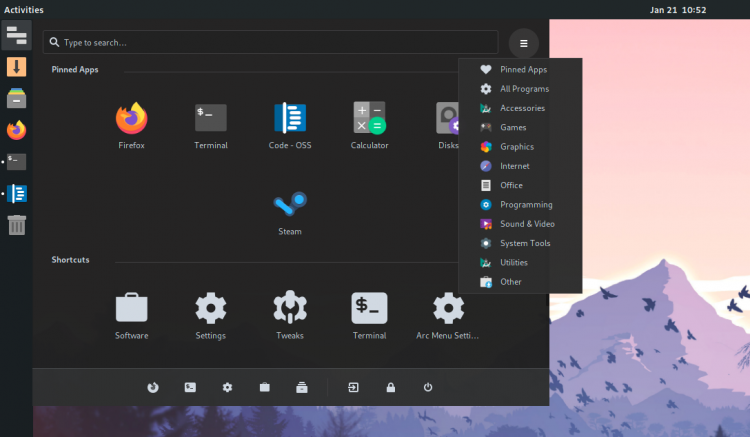Open Arc Menu Settings shortcut
The height and width of the screenshot is (437, 750).
[448, 315]
